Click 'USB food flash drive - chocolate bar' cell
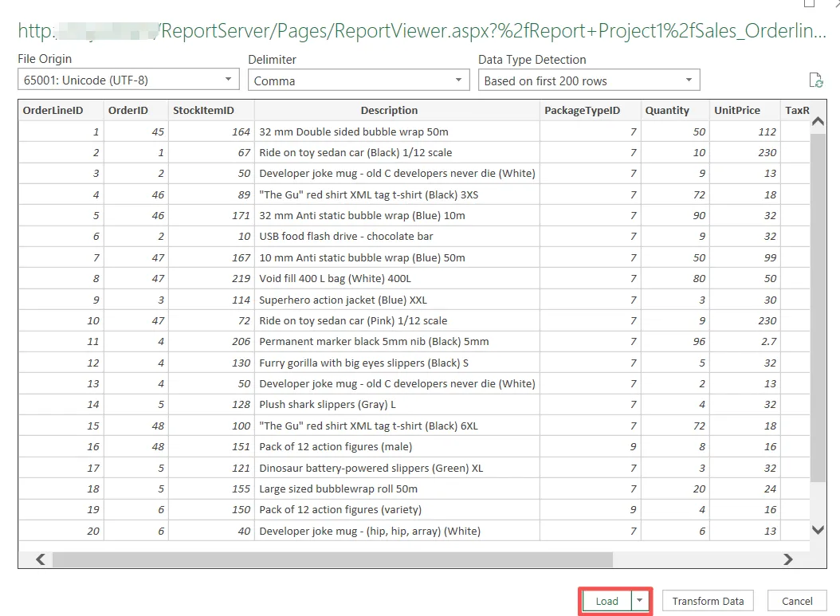 click(397, 236)
